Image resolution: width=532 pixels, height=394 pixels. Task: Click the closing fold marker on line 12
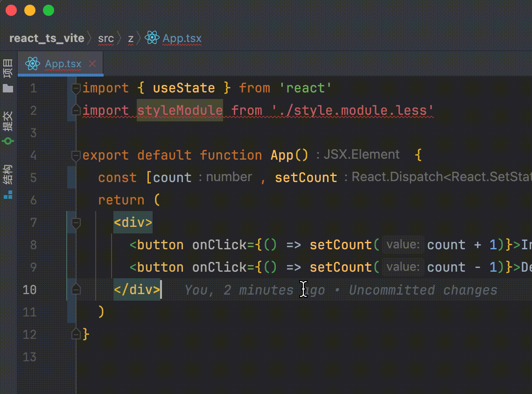(76, 334)
